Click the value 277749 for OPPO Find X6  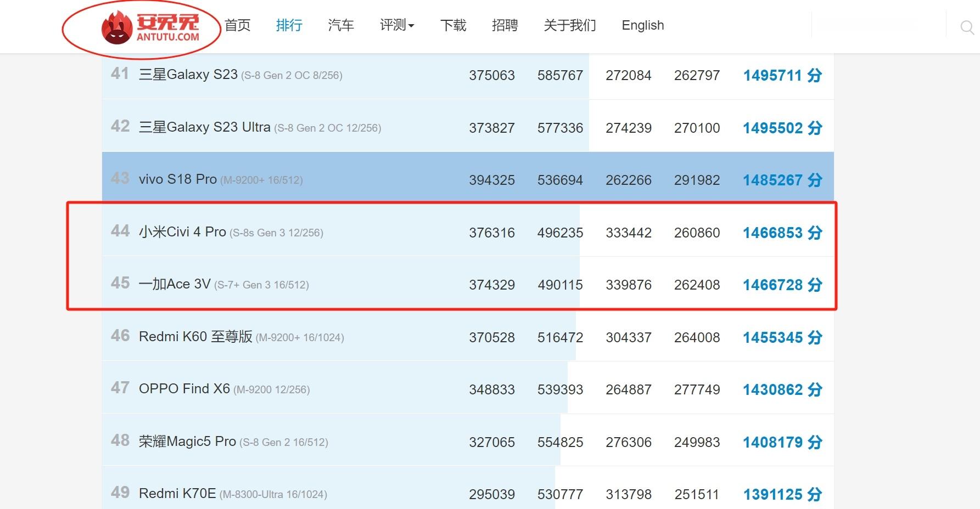697,389
